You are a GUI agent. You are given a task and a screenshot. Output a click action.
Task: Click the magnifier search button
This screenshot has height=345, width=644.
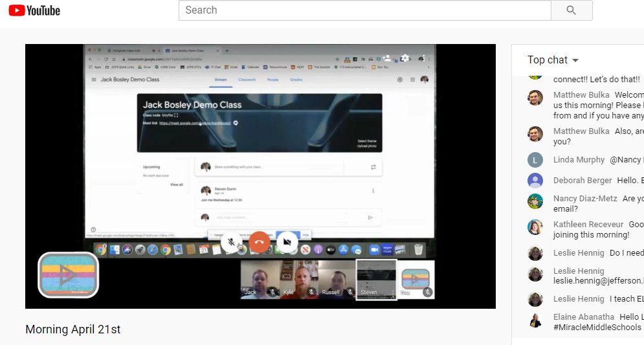572,10
